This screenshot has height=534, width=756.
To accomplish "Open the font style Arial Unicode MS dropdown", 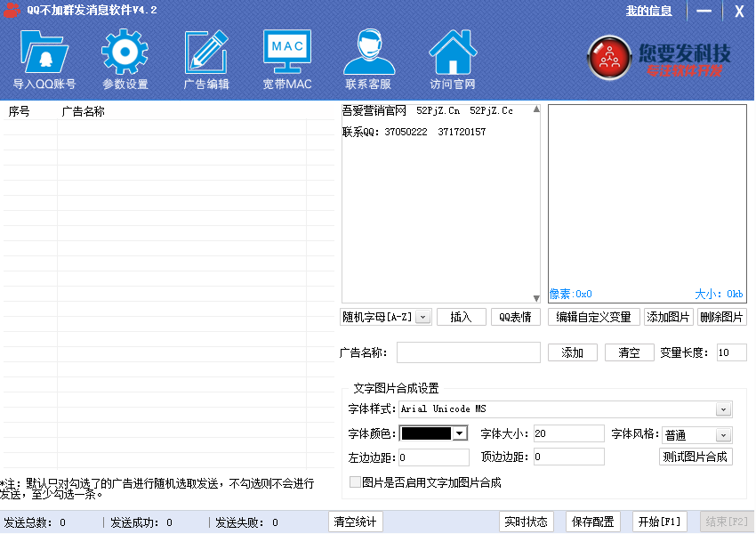I will (x=724, y=409).
